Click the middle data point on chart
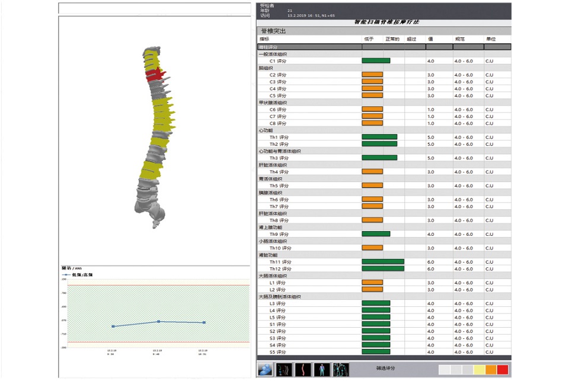The image size is (588, 381). [158, 322]
